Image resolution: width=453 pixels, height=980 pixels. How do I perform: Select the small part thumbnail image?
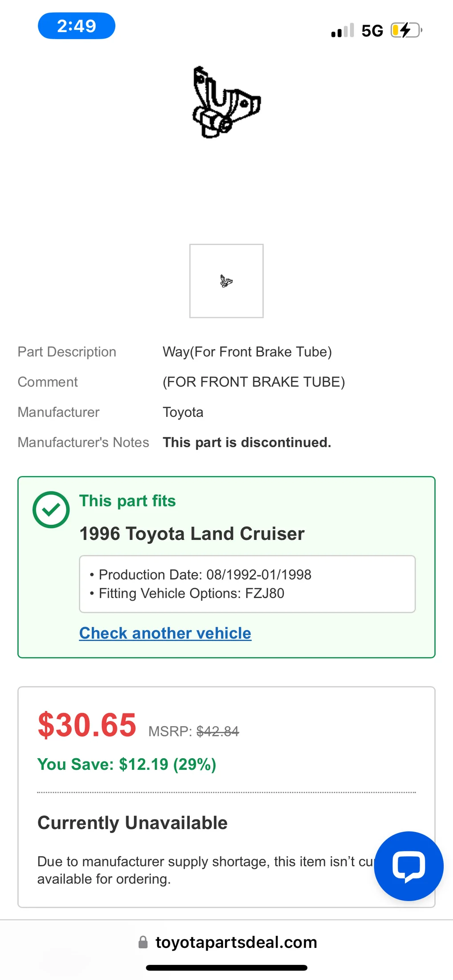pos(226,281)
